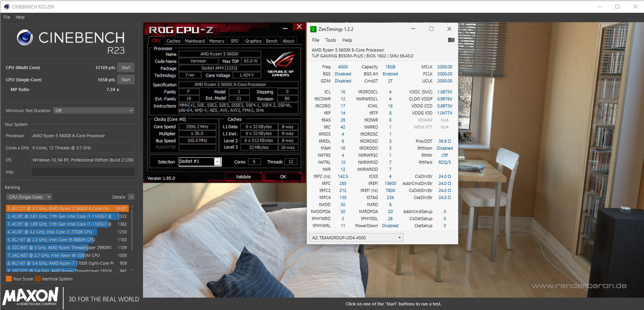Viewport: 644px width, 310px height.
Task: Click the Cinebench R23 sphere logo
Action: 25,38
